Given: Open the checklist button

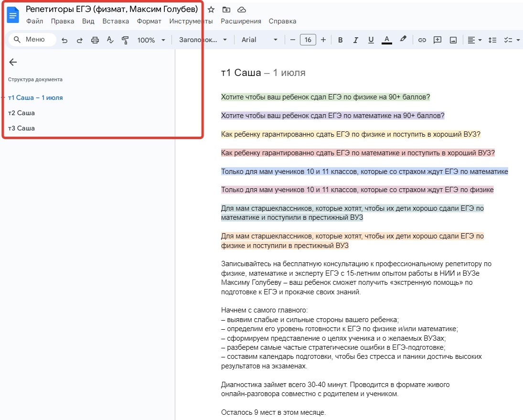Looking at the screenshot, I should coord(508,40).
